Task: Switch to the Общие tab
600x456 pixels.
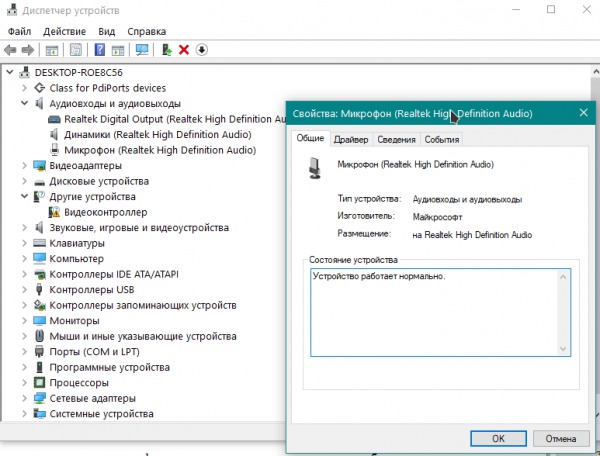Action: [310, 138]
